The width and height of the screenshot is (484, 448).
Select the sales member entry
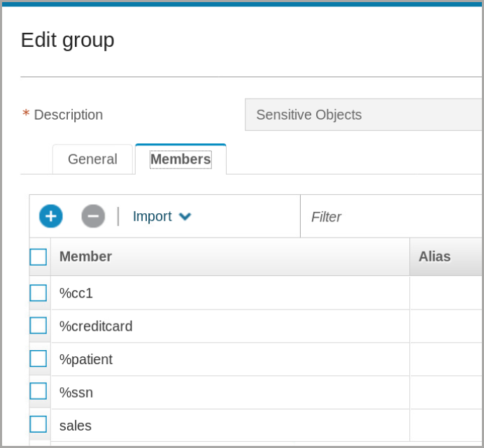(x=76, y=426)
